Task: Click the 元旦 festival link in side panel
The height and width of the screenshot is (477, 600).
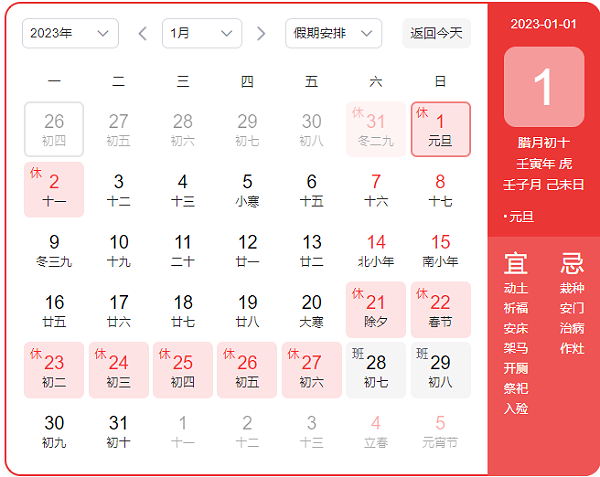Action: (x=521, y=217)
